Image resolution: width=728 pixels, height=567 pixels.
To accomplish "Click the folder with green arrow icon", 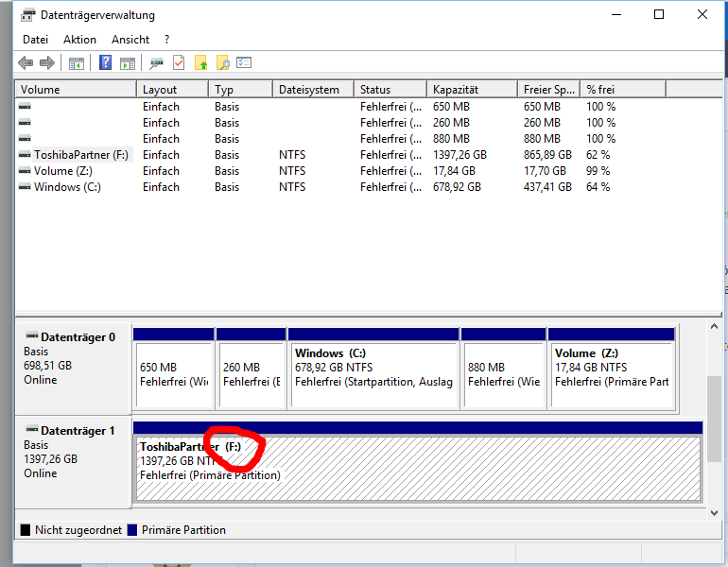I will 201,62.
